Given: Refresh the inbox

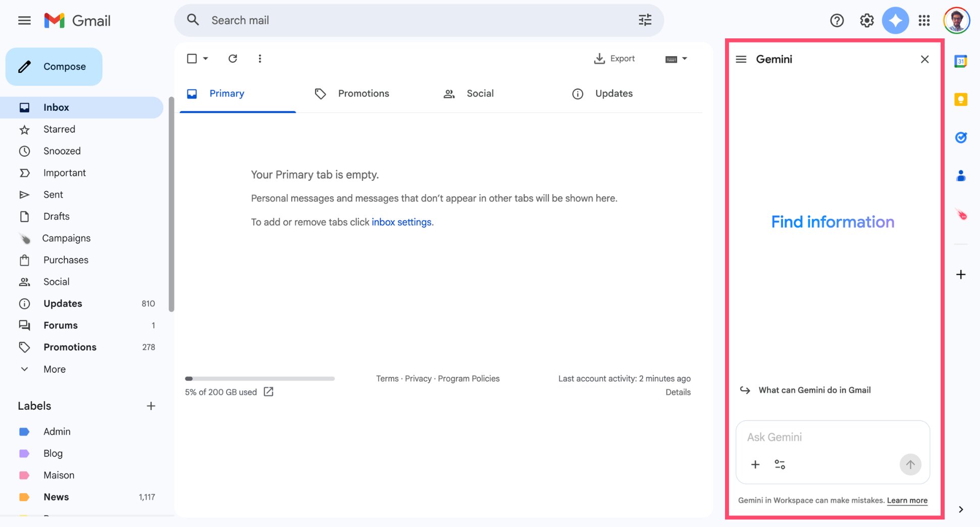Looking at the screenshot, I should [233, 59].
